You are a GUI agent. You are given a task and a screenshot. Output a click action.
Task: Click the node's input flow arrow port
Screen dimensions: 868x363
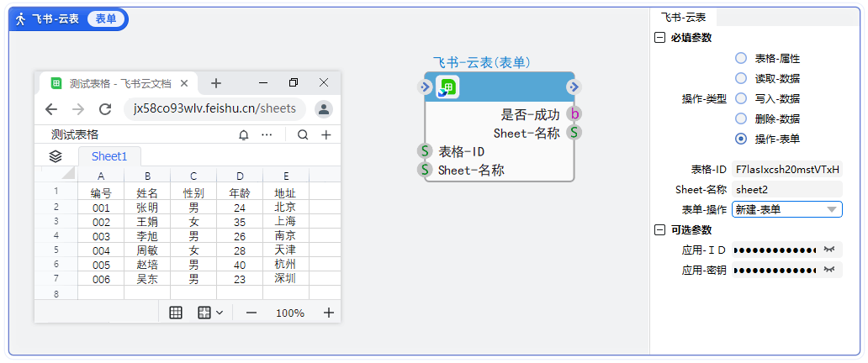coord(425,87)
